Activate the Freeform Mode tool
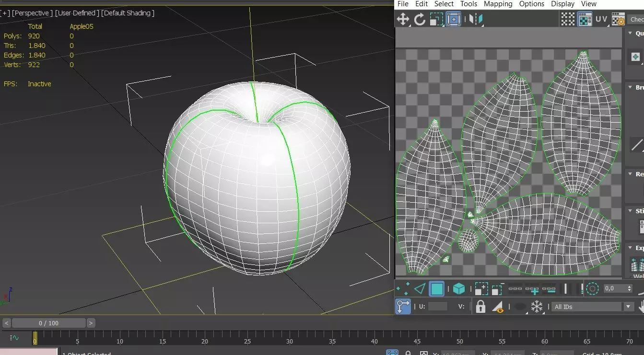 (x=454, y=19)
